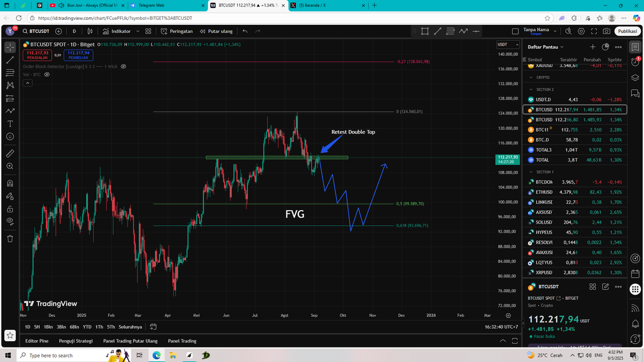
Task: Open the layout selection square icon
Action: (x=515, y=31)
